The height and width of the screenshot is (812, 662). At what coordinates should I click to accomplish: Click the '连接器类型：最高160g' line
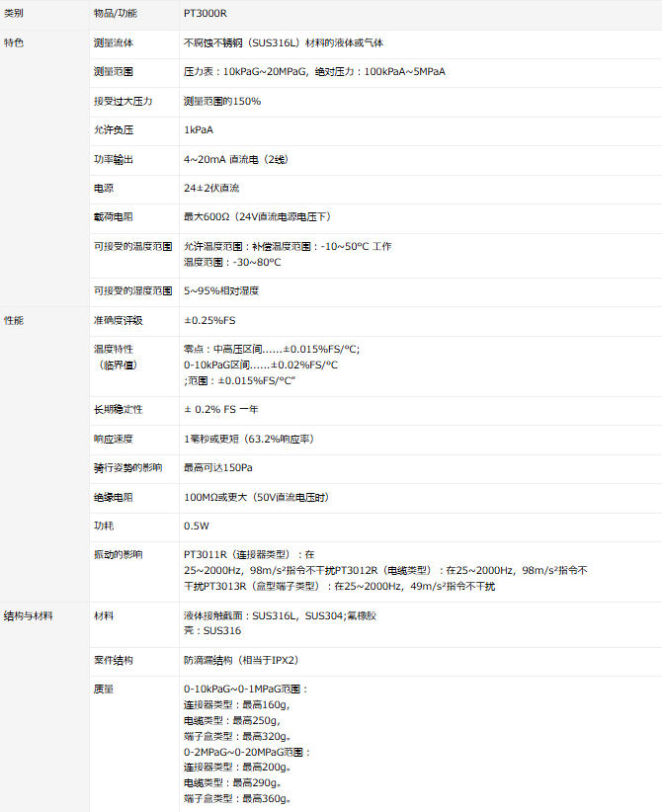click(237, 704)
